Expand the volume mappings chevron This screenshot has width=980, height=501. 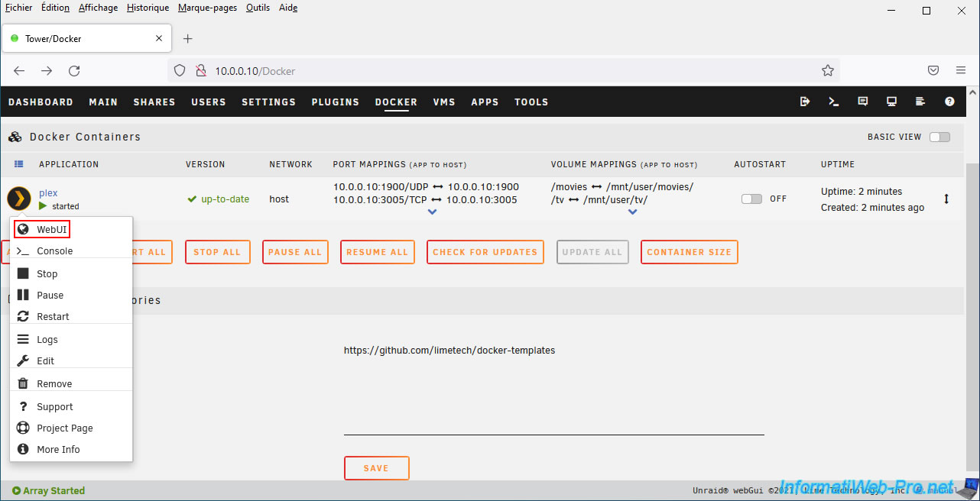632,212
